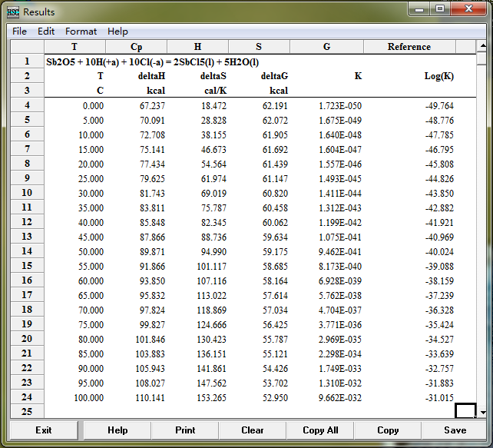Click the deltaS header cell
The height and width of the screenshot is (448, 493).
click(x=213, y=76)
